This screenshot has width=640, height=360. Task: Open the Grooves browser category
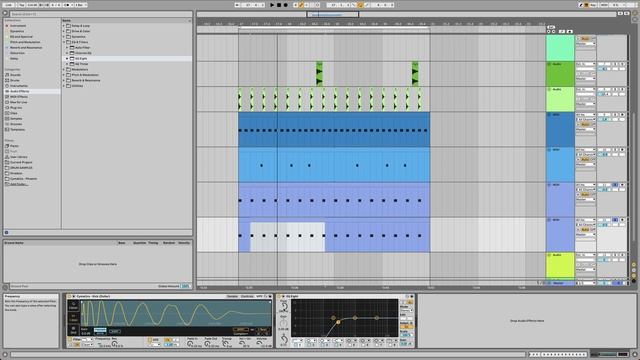16,124
